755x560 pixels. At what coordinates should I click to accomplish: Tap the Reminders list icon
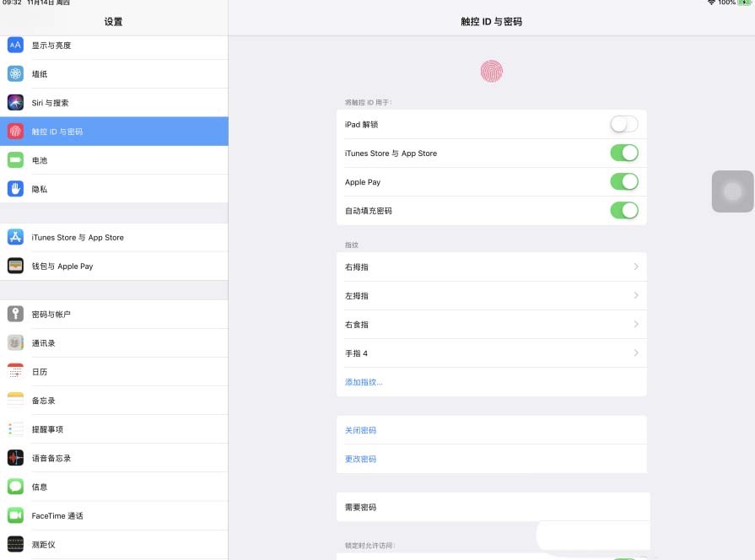[x=15, y=429]
